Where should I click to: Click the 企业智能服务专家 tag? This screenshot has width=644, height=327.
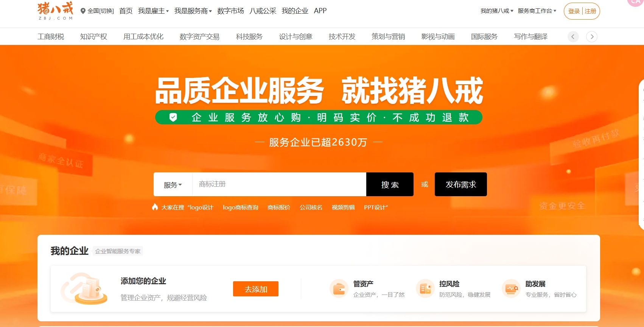coord(118,251)
